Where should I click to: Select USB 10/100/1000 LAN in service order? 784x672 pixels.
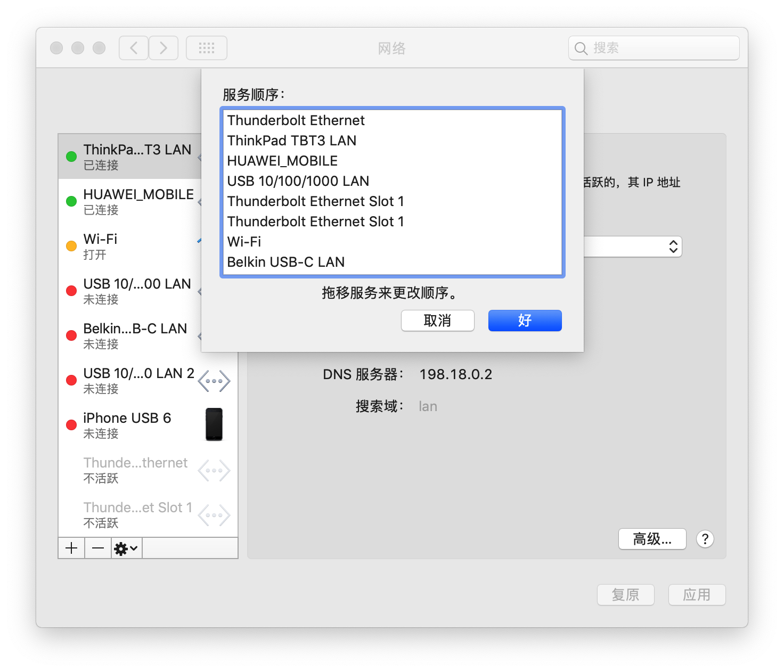click(393, 181)
